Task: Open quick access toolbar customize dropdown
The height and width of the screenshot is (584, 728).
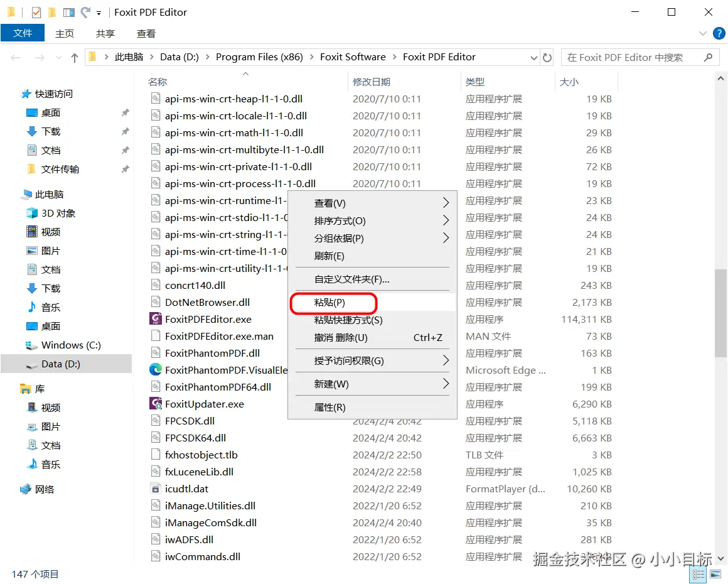Action: [99, 13]
